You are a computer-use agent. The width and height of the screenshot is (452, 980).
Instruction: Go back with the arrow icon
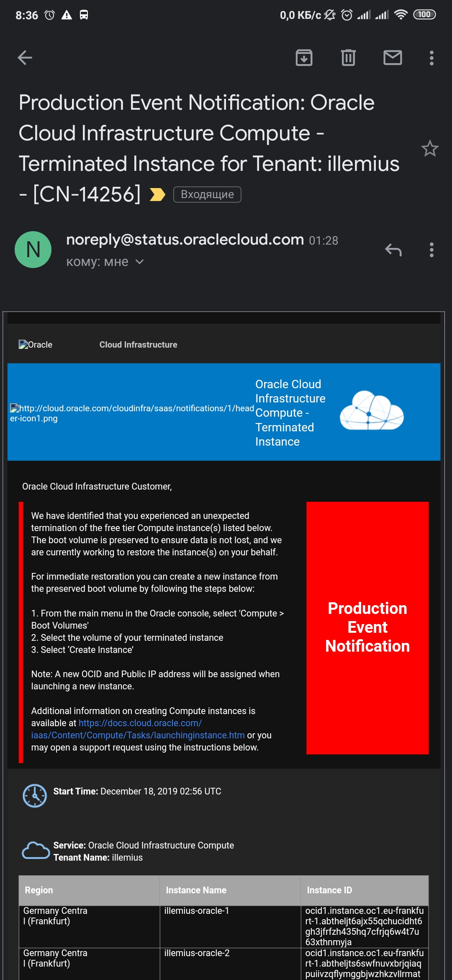25,58
